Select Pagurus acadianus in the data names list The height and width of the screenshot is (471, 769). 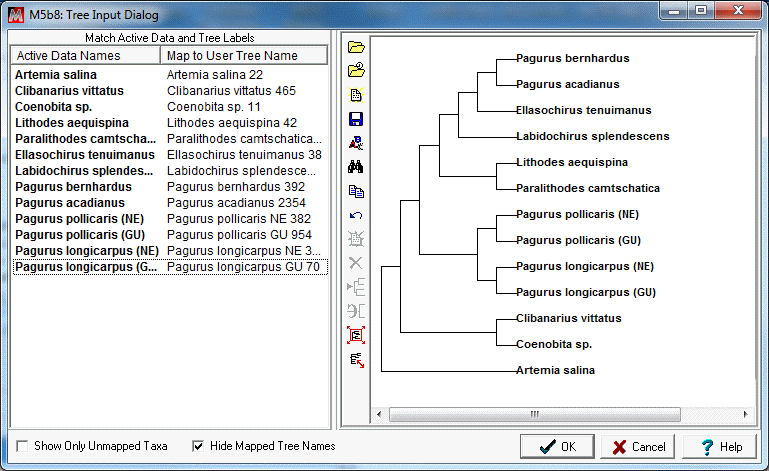click(x=70, y=203)
